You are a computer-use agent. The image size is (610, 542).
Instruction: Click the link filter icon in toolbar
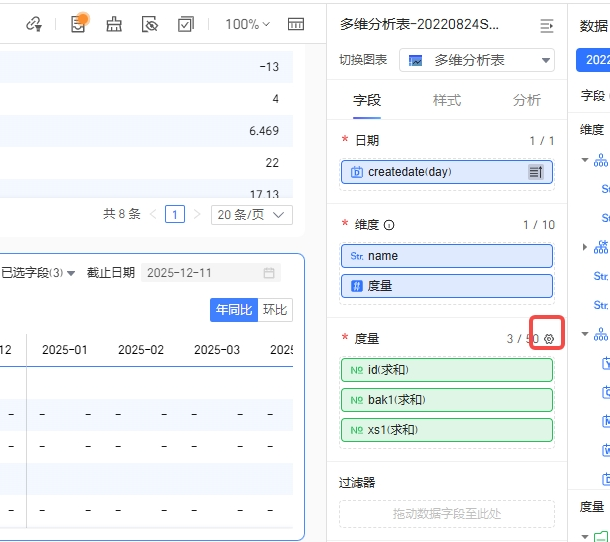click(34, 24)
